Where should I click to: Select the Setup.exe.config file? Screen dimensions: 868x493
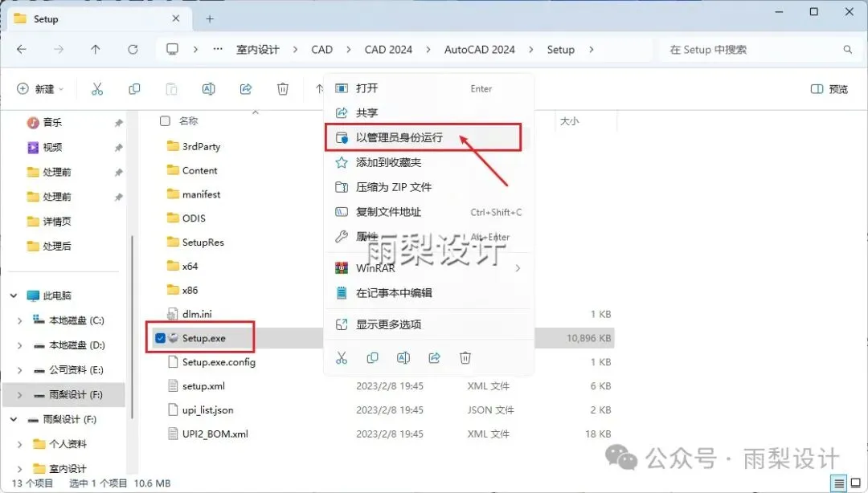[211, 362]
